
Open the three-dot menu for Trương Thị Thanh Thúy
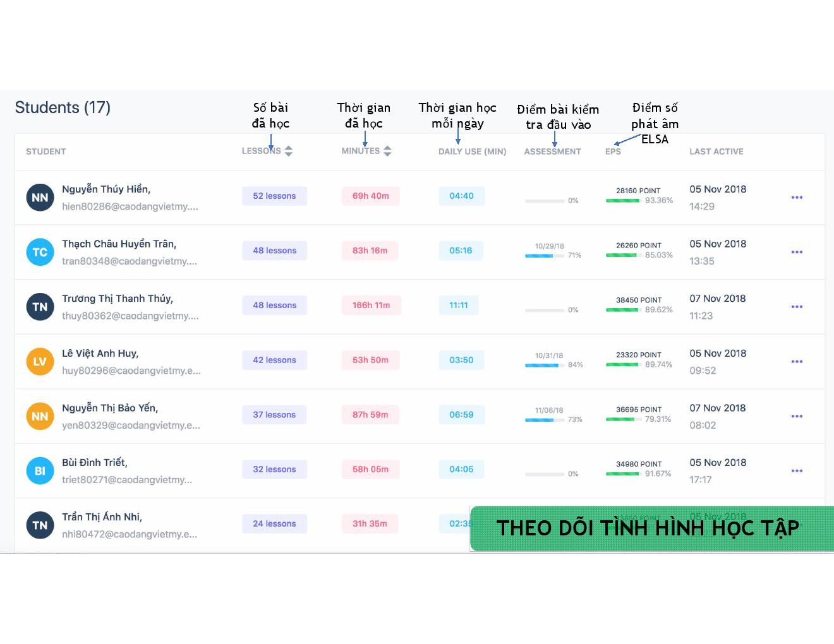point(797,307)
